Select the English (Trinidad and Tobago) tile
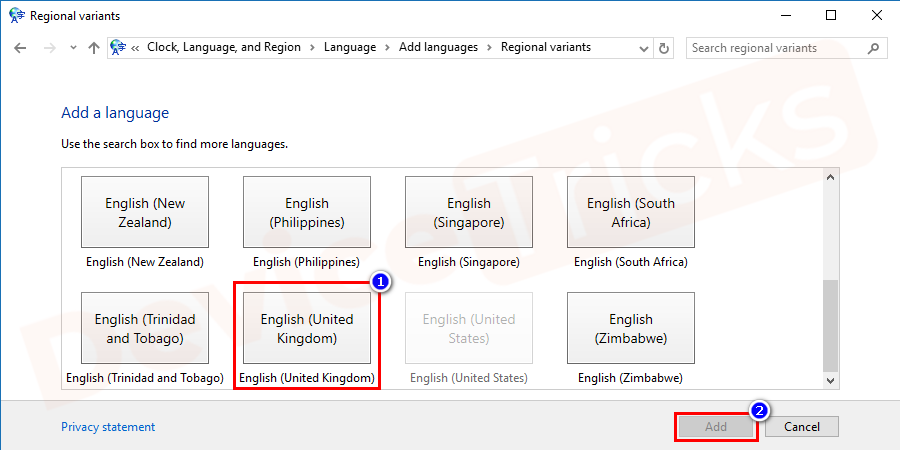This screenshot has height=450, width=900. coord(145,328)
